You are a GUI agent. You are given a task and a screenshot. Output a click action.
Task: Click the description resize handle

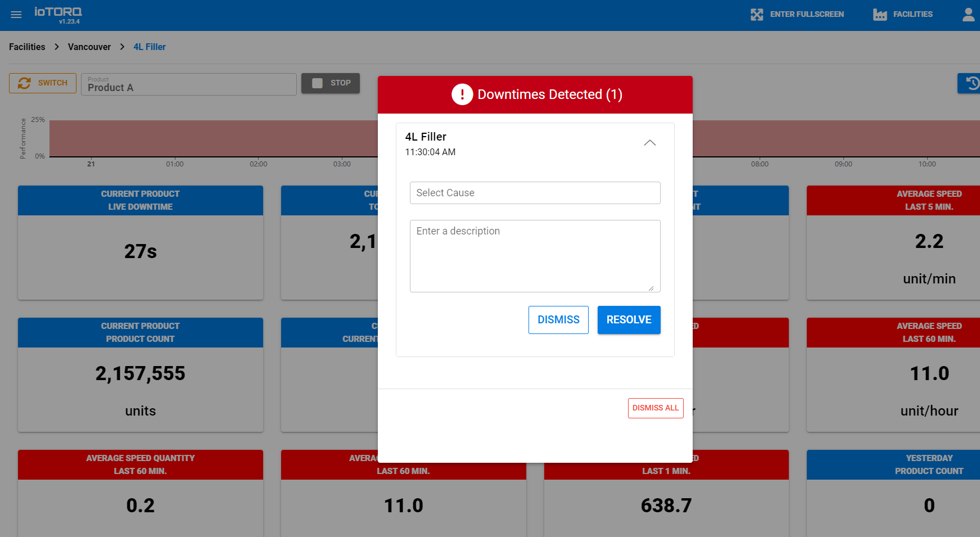point(651,288)
